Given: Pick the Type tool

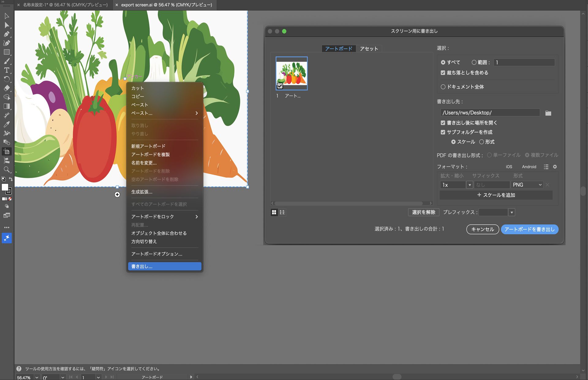Looking at the screenshot, I should (7, 70).
